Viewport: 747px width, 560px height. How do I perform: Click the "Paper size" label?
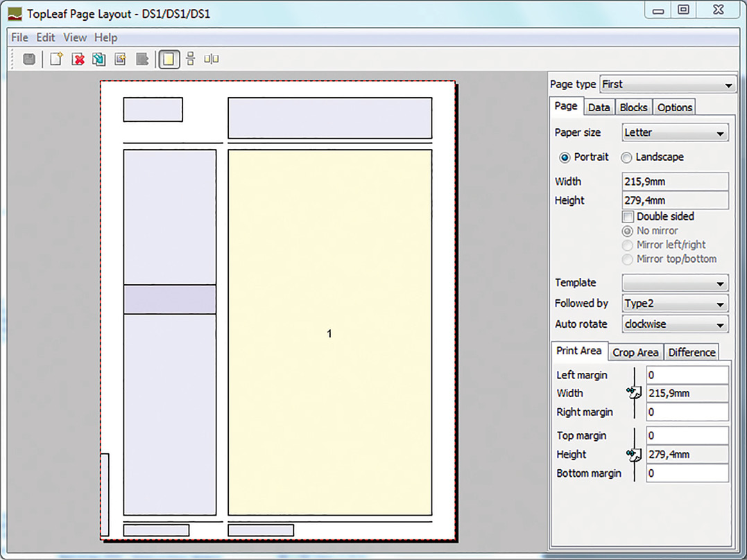[577, 133]
